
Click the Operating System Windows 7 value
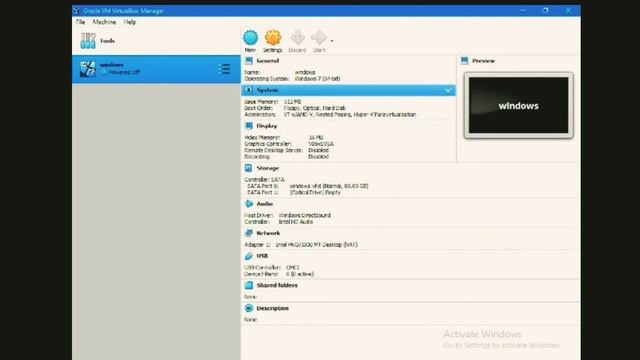317,79
